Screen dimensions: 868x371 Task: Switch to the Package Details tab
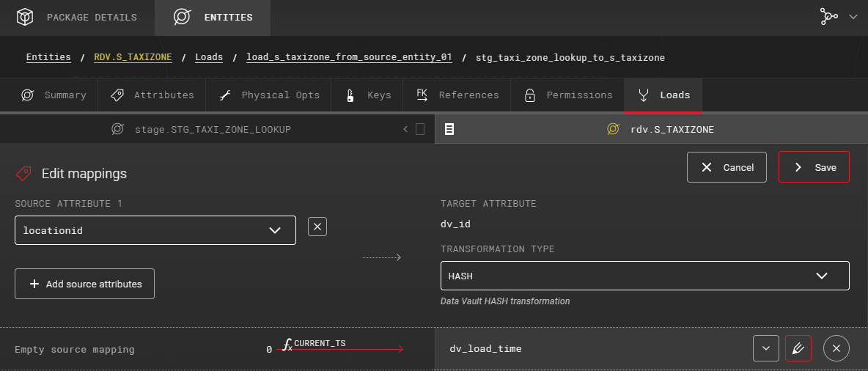click(x=77, y=18)
